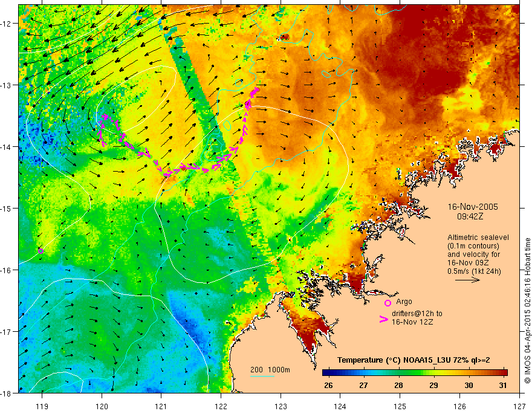Click colorbar tick label 27
Image resolution: width=532 pixels, height=411 pixels.
[363, 385]
